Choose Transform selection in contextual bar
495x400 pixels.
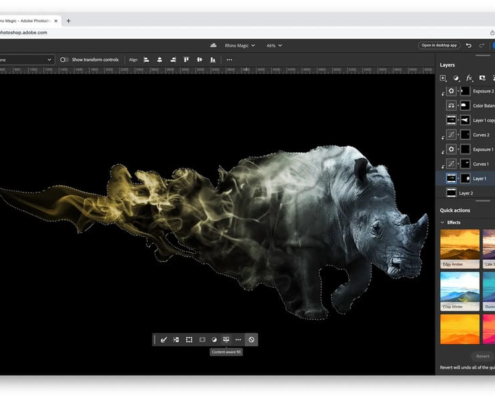coord(189,340)
